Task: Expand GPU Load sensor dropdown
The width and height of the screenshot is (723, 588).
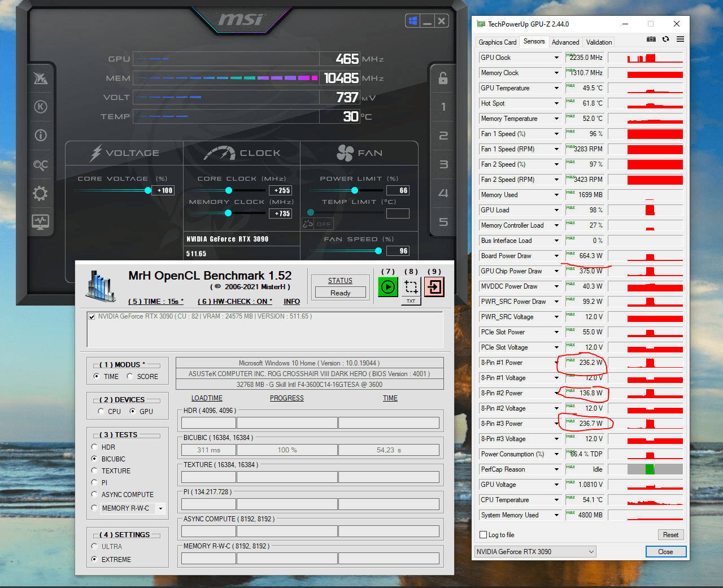Action: pyautogui.click(x=556, y=210)
